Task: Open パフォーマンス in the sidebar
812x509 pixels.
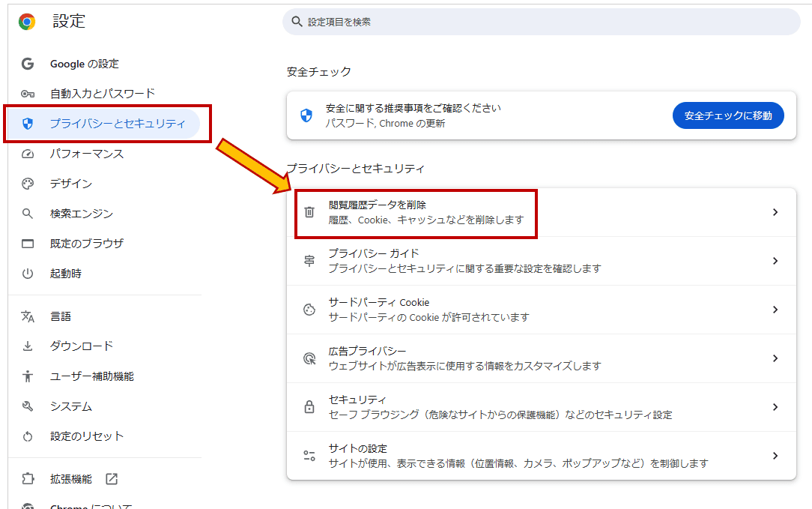Action: pos(87,154)
